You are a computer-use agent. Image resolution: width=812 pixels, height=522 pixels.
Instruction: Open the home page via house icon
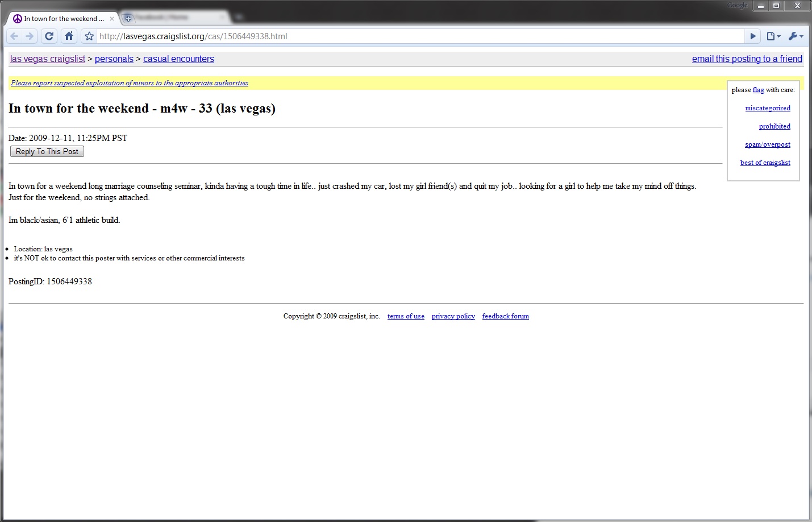69,36
